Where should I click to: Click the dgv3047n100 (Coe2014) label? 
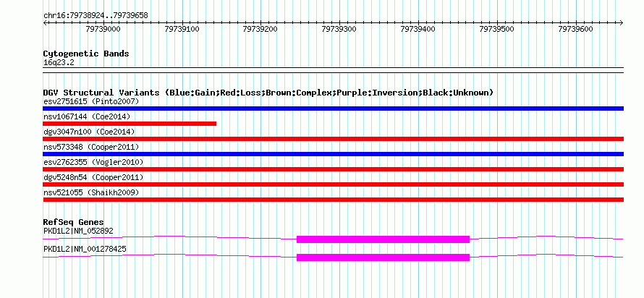click(89, 132)
